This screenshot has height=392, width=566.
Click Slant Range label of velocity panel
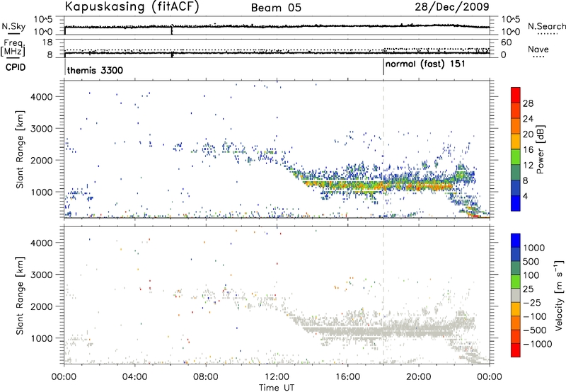point(20,296)
